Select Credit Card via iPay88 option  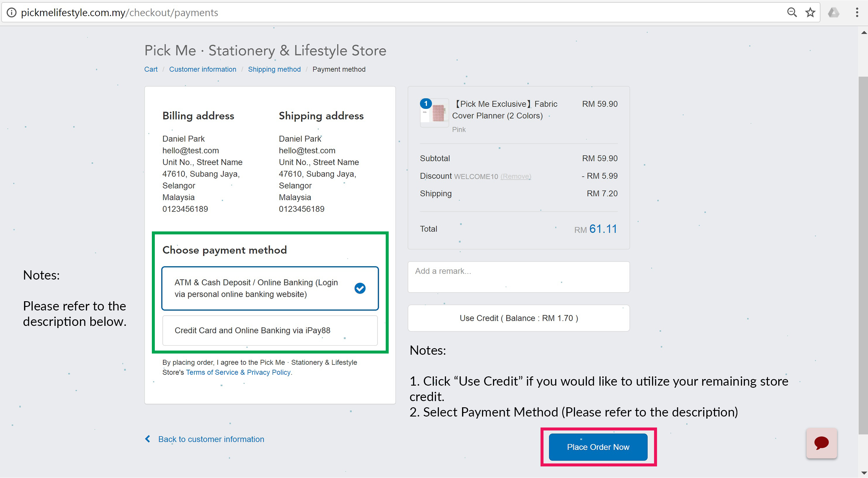click(270, 330)
